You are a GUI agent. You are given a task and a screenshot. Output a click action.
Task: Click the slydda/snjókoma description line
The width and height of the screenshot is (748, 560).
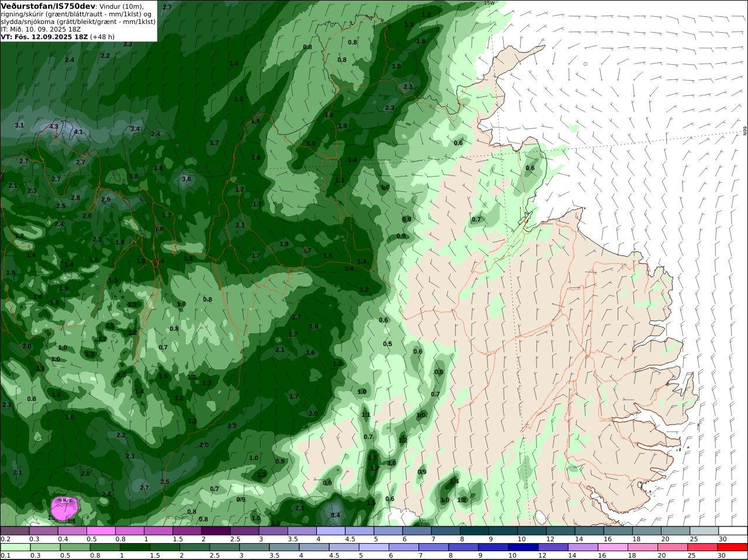click(78, 22)
